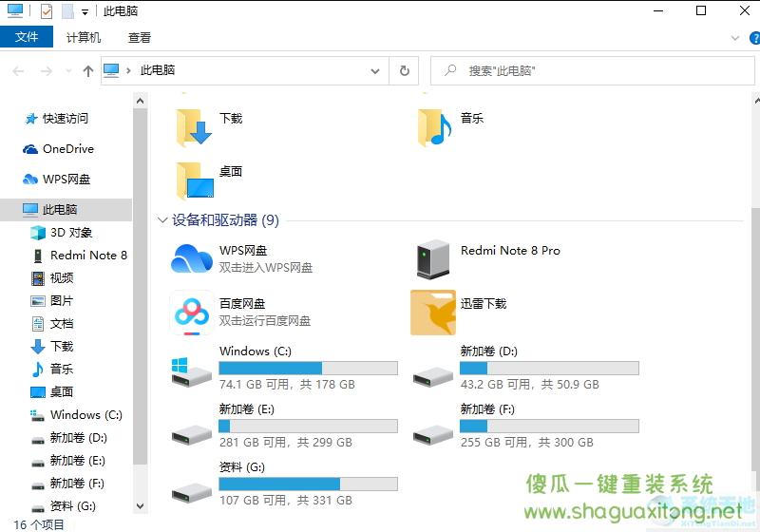Click the new folder icon in title bar
The width and height of the screenshot is (760, 532).
pos(67,11)
